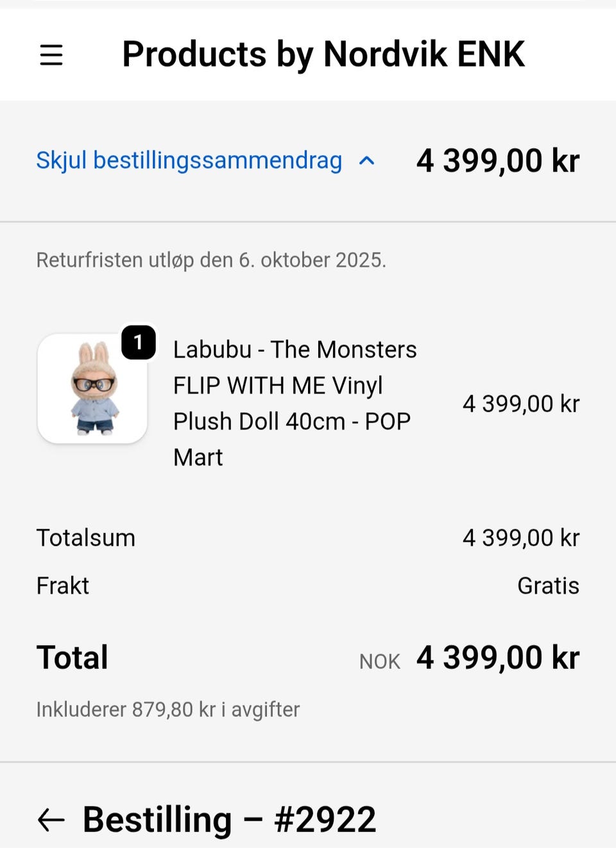The height and width of the screenshot is (848, 616).
Task: Click the back arrow beside Bestilling
Action: [x=51, y=820]
